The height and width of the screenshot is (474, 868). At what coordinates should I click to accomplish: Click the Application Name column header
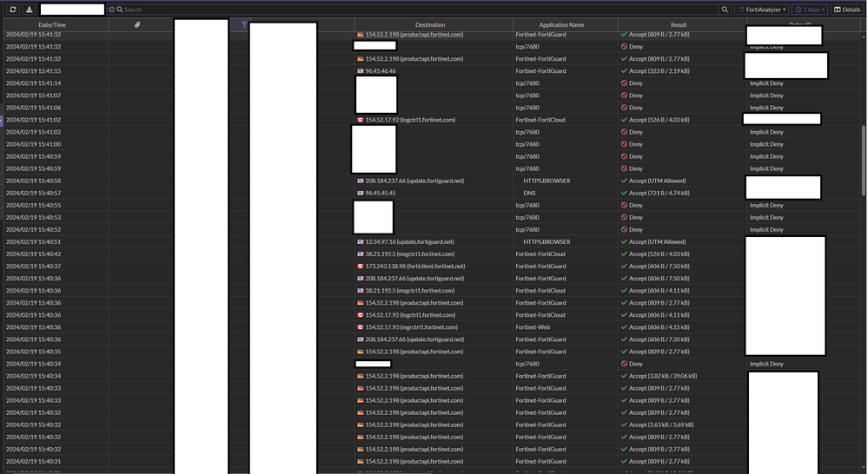point(561,25)
